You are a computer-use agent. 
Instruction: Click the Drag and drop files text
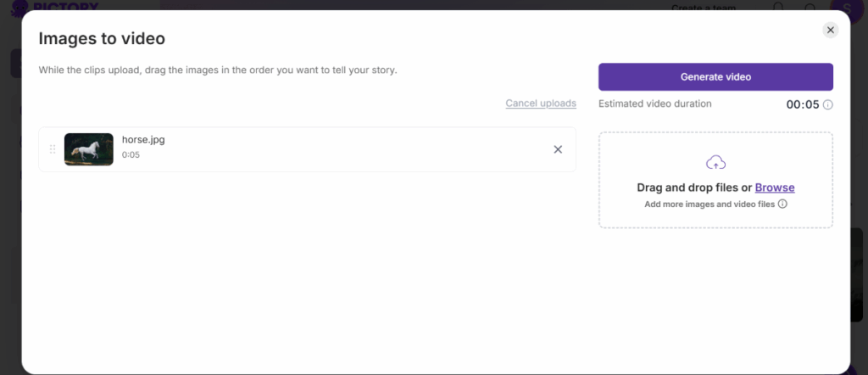694,187
